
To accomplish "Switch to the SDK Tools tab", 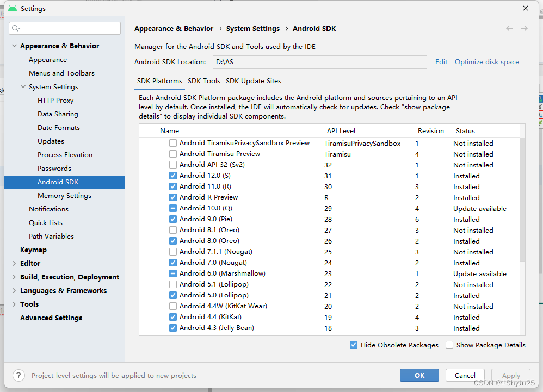I will coord(205,80).
